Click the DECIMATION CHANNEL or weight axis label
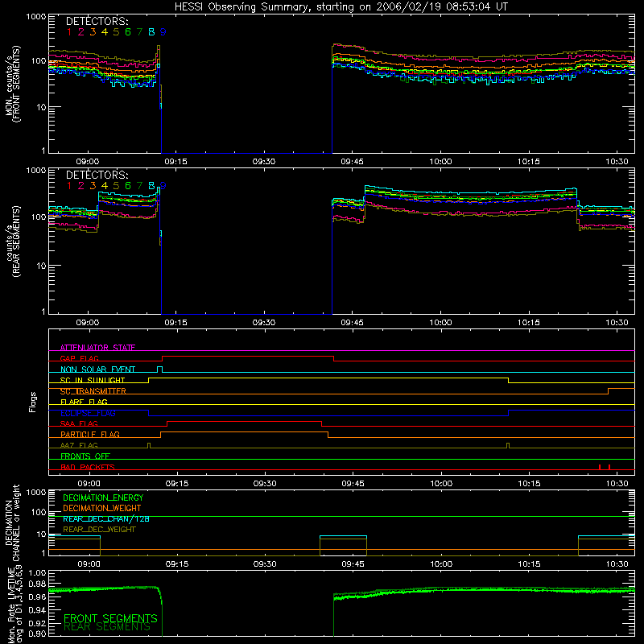Screen dimensions: 644x644 [x=12, y=522]
